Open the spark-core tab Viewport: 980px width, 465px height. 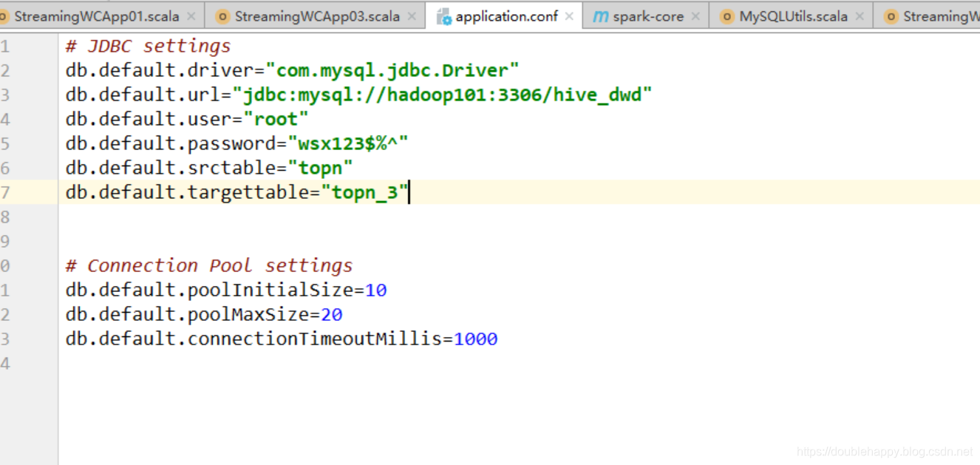[x=648, y=16]
